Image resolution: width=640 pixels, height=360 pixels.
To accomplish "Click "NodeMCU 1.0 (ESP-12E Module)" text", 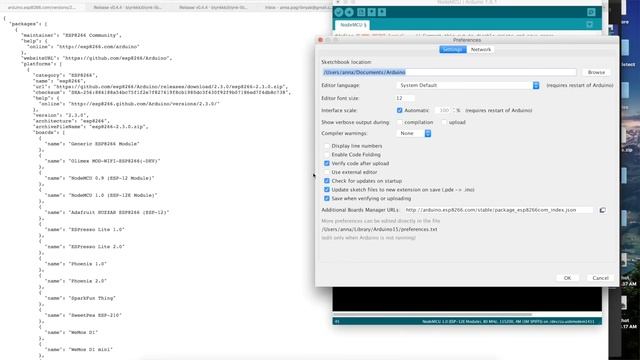I will click(x=113, y=195).
